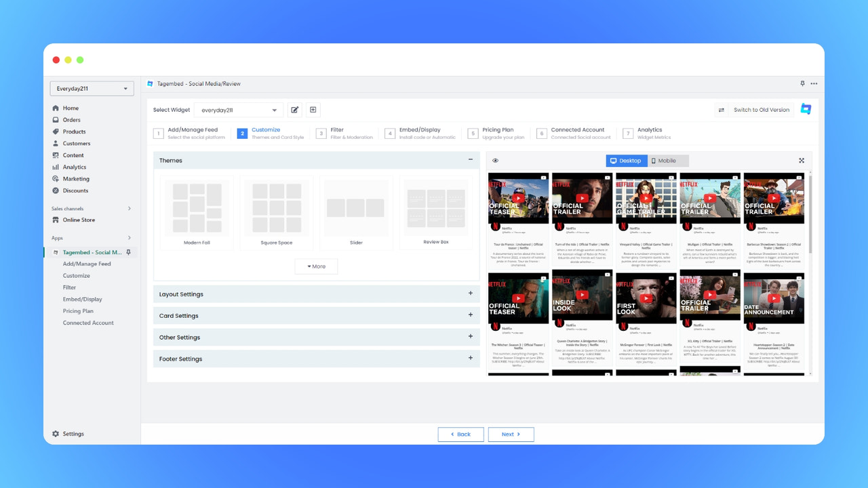Expand Footer Settings
Image resolution: width=868 pixels, height=488 pixels.
click(x=317, y=359)
